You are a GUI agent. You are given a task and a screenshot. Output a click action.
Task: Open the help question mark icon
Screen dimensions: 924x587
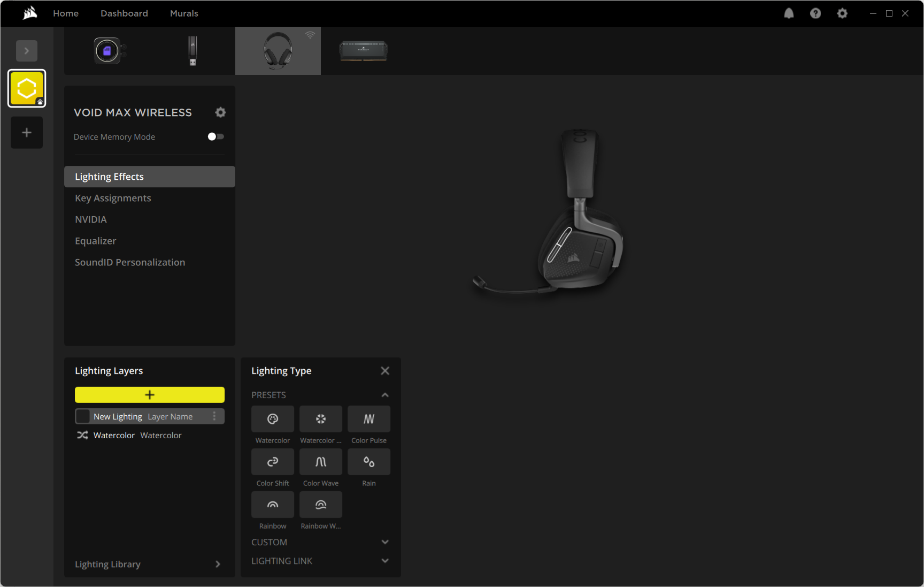pyautogui.click(x=815, y=13)
